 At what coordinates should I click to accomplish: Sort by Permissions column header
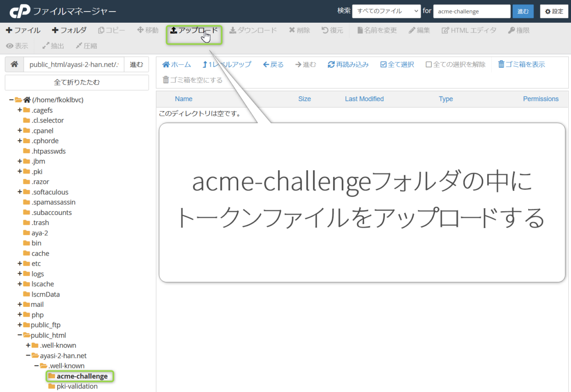[x=541, y=99]
